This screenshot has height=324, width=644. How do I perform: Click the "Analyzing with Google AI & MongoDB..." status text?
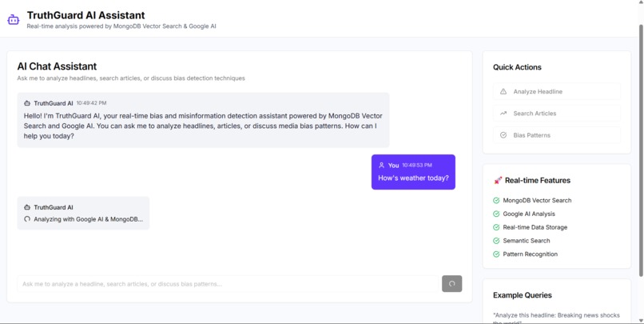[x=89, y=219]
